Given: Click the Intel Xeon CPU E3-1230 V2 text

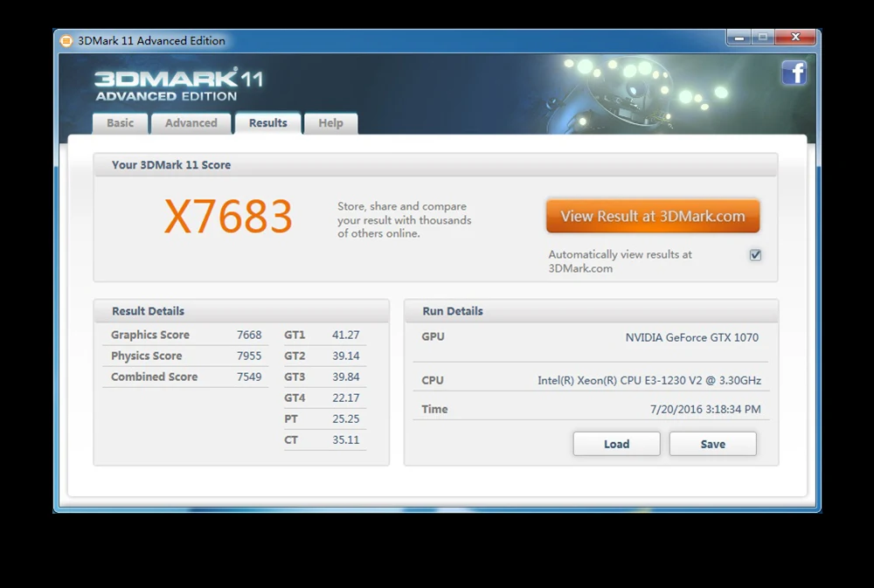Looking at the screenshot, I should [649, 380].
